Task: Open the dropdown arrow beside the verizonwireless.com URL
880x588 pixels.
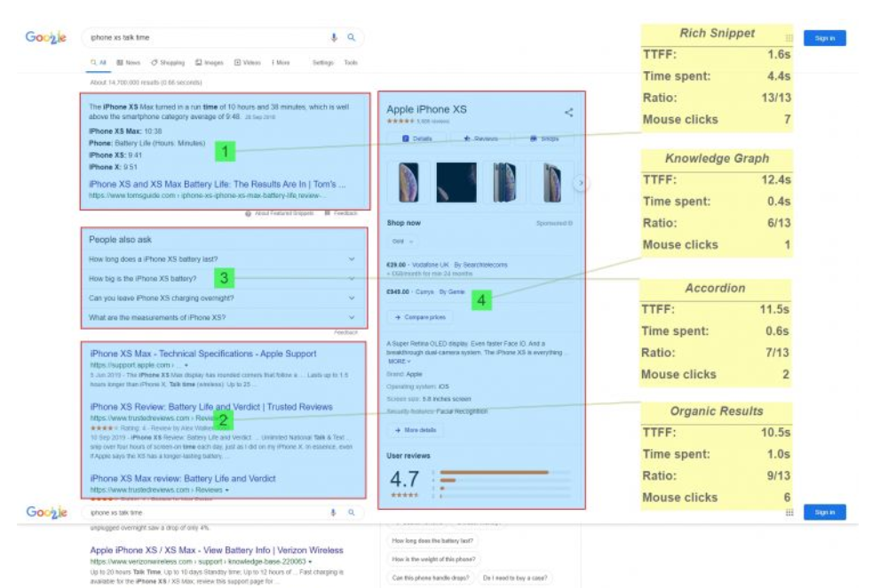Action: tap(311, 561)
